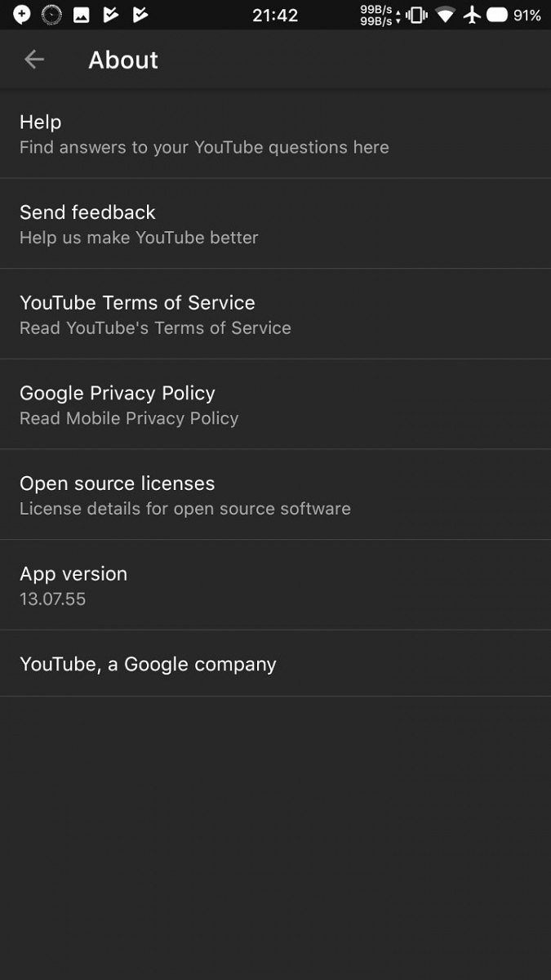The image size is (551, 980).
Task: Tap the App version entry
Action: pyautogui.click(x=275, y=586)
